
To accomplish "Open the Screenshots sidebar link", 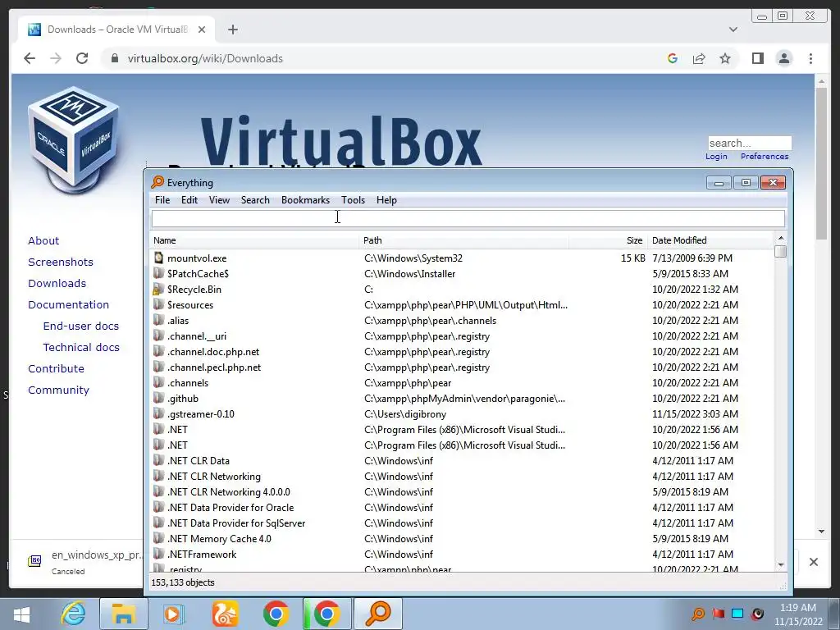I will [x=61, y=262].
